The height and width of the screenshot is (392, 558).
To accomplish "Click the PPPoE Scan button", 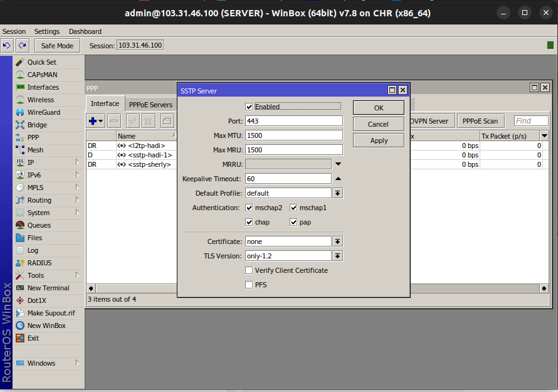I will (480, 121).
